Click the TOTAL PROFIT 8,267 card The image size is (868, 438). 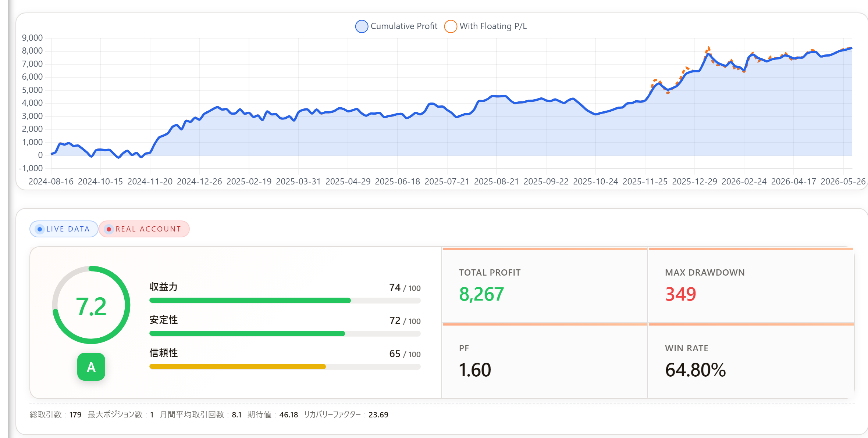point(545,285)
